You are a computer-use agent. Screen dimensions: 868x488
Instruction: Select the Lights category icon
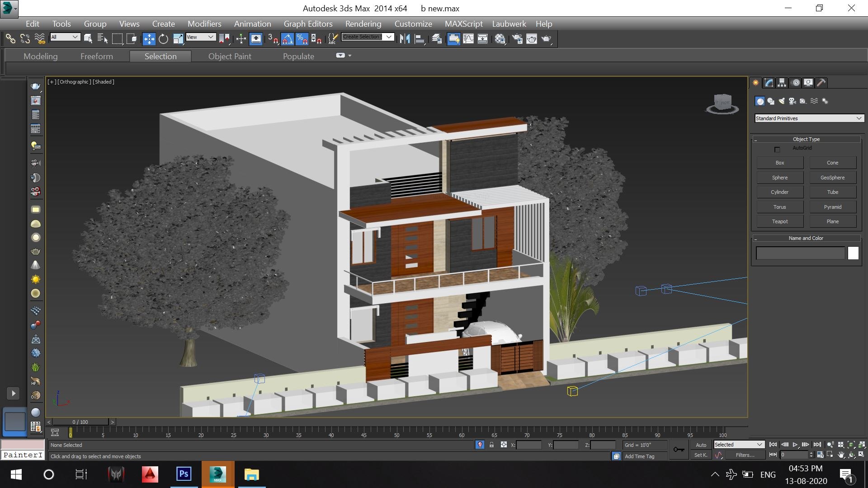coord(782,101)
